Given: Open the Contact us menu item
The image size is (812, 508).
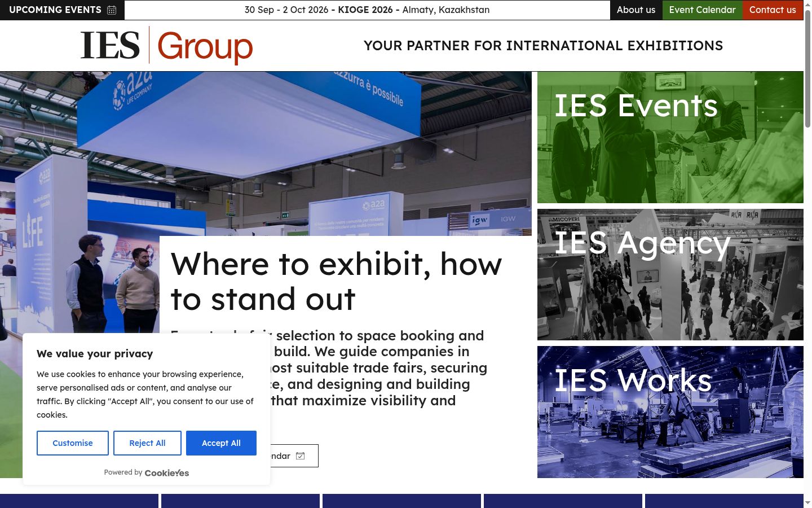Looking at the screenshot, I should (773, 10).
